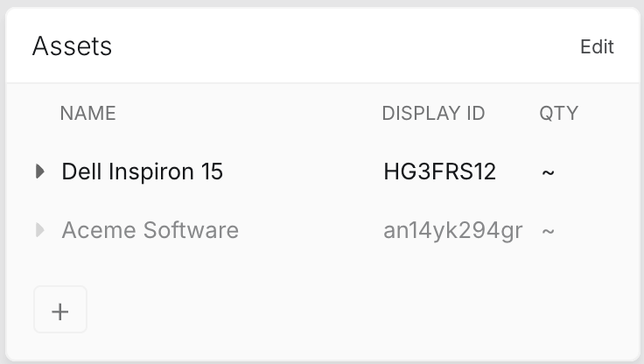The image size is (644, 364).
Task: Select the Dell Inspiron 15 asset name
Action: [x=142, y=171]
